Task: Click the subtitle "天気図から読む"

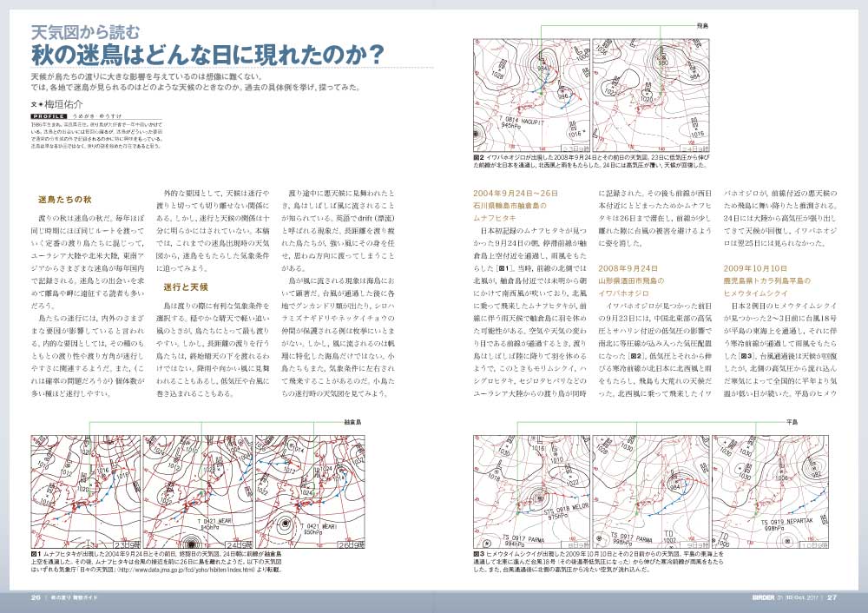Action: (85, 32)
